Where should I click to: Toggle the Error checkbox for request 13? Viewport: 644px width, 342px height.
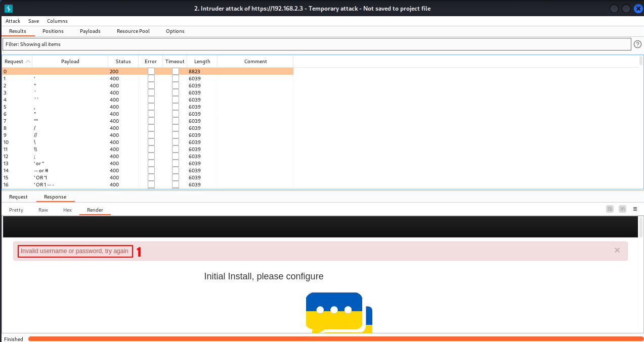[151, 164]
